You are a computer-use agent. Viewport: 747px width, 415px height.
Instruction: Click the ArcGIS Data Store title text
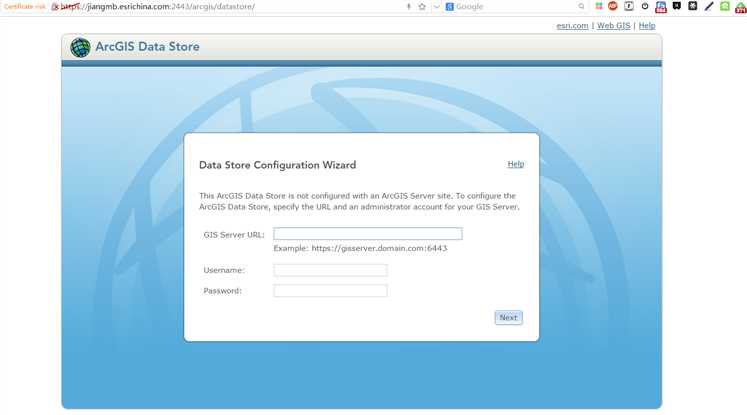[147, 47]
